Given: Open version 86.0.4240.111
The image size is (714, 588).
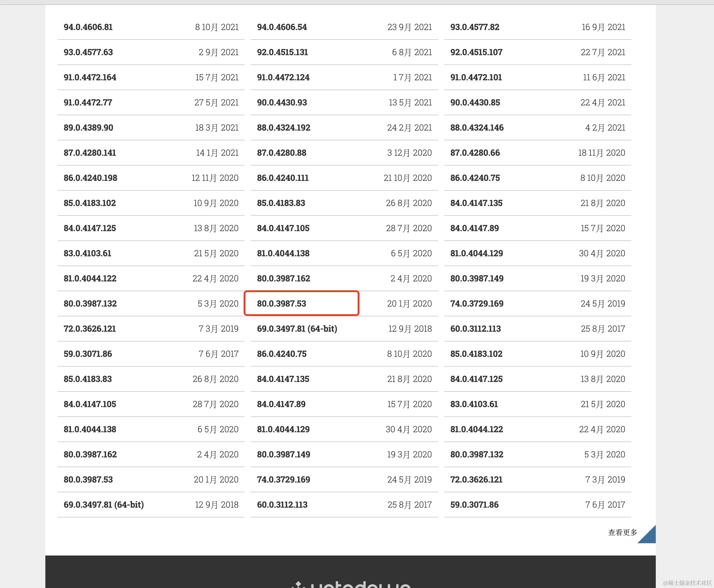Looking at the screenshot, I should pyautogui.click(x=283, y=178).
